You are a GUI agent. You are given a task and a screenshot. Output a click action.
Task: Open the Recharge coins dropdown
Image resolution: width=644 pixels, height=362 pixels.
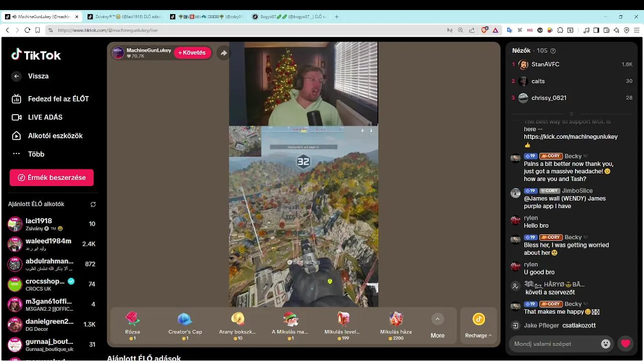coord(478,325)
